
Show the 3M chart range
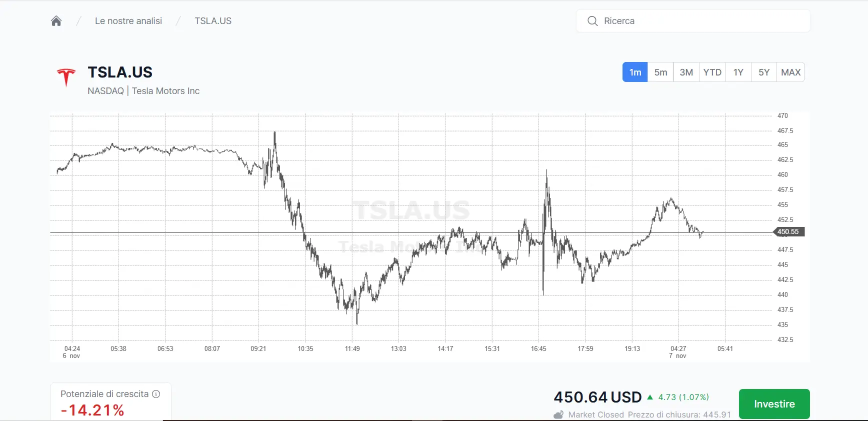[686, 72]
